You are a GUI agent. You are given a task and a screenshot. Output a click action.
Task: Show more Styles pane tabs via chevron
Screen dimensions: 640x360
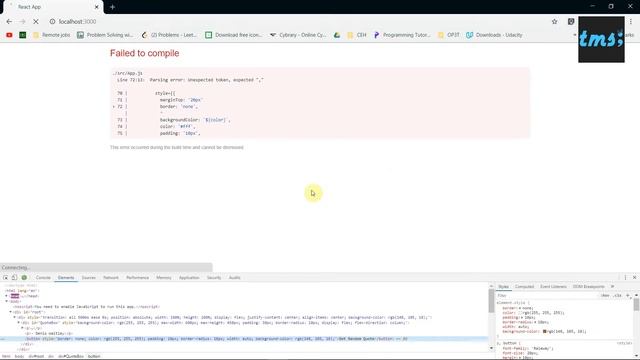point(612,287)
